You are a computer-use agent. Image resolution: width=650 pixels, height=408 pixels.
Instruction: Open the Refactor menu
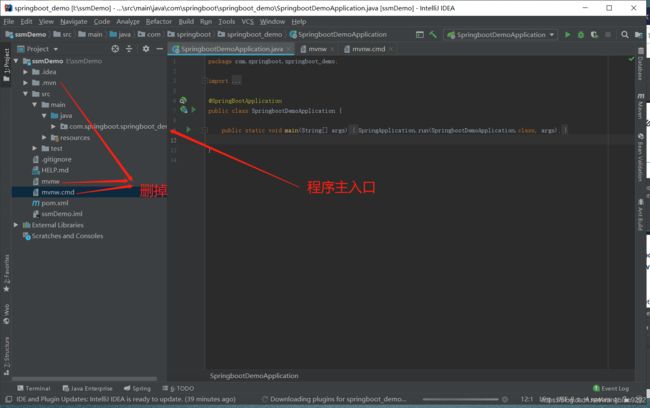click(x=158, y=22)
